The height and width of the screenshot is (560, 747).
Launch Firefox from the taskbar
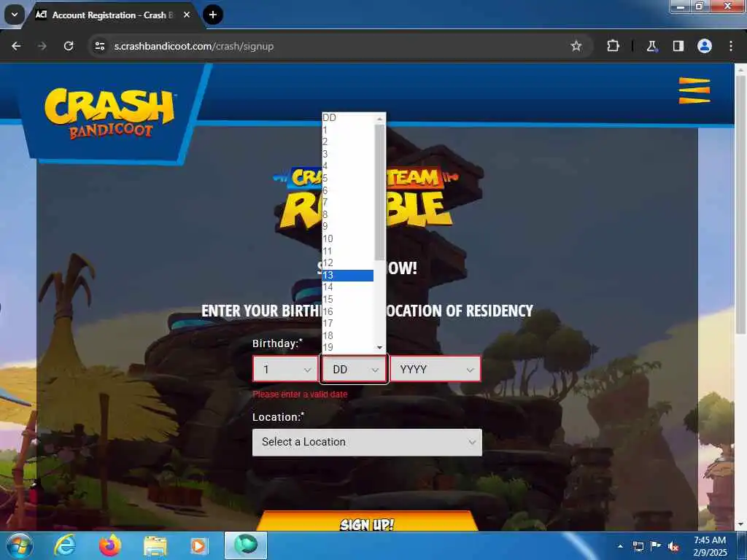pyautogui.click(x=110, y=546)
